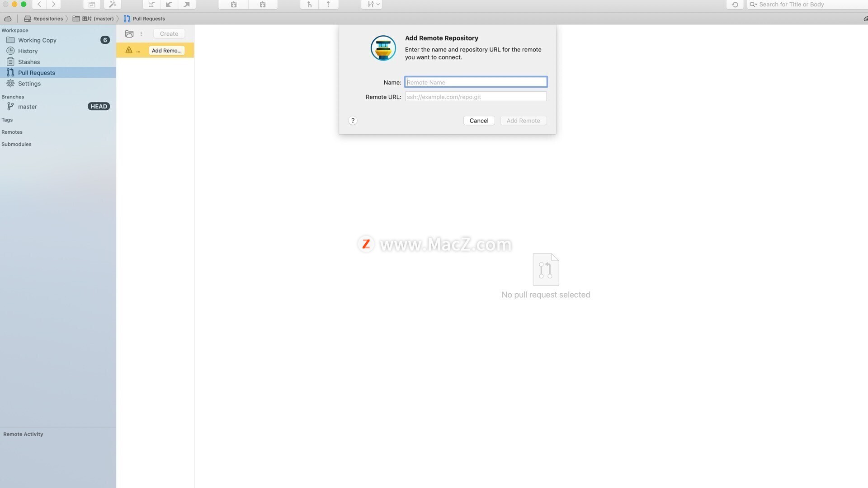Click the Pull Requests breadcrumb tab

(x=148, y=19)
